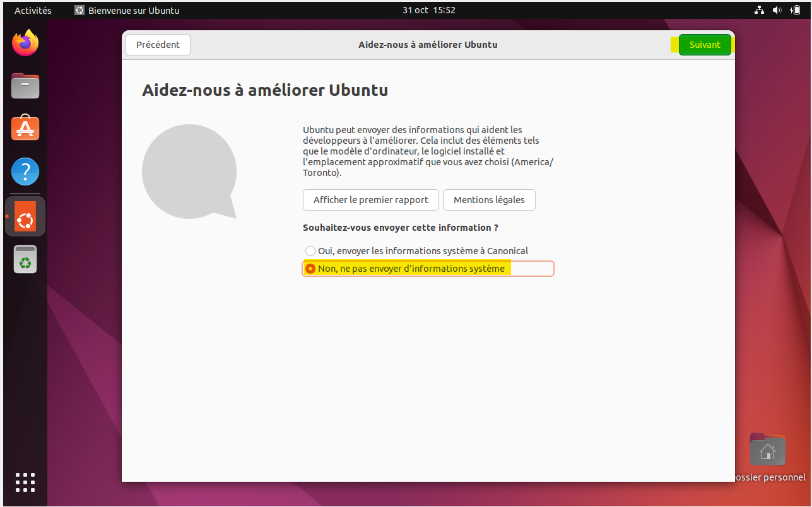
Task: Open the Activités overview
Action: pos(33,10)
